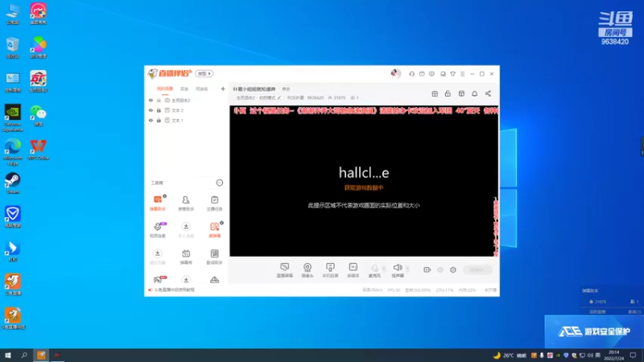Select the 文本 1 source row

click(187, 120)
